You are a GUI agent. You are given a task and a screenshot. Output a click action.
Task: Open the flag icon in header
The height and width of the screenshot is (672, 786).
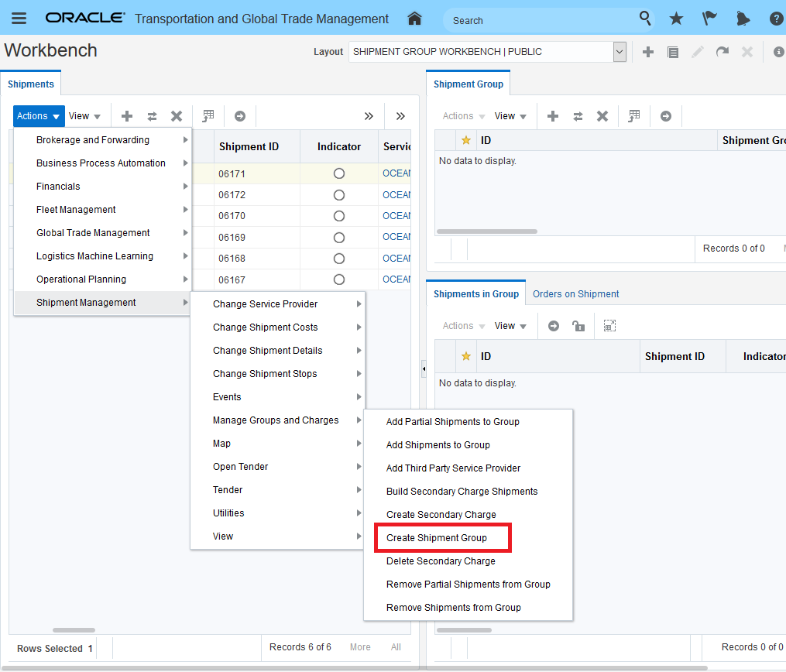[x=709, y=19]
